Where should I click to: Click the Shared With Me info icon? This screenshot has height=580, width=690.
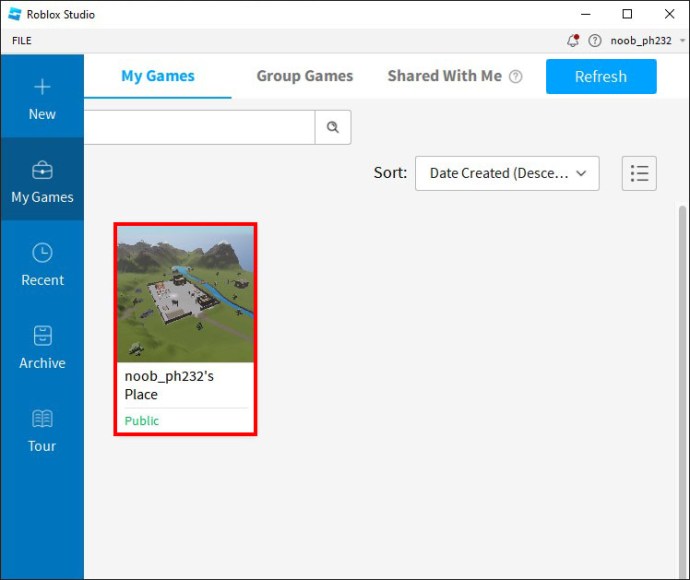[516, 77]
